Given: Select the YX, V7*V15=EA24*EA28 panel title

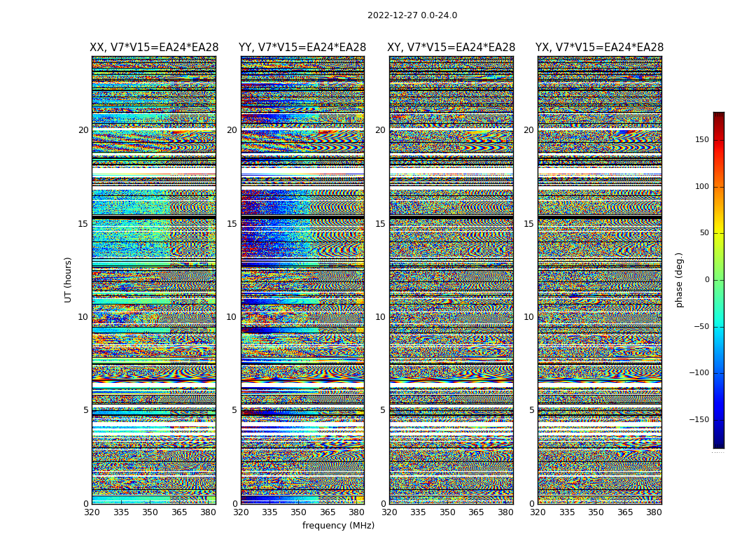Looking at the screenshot, I should click(599, 48).
